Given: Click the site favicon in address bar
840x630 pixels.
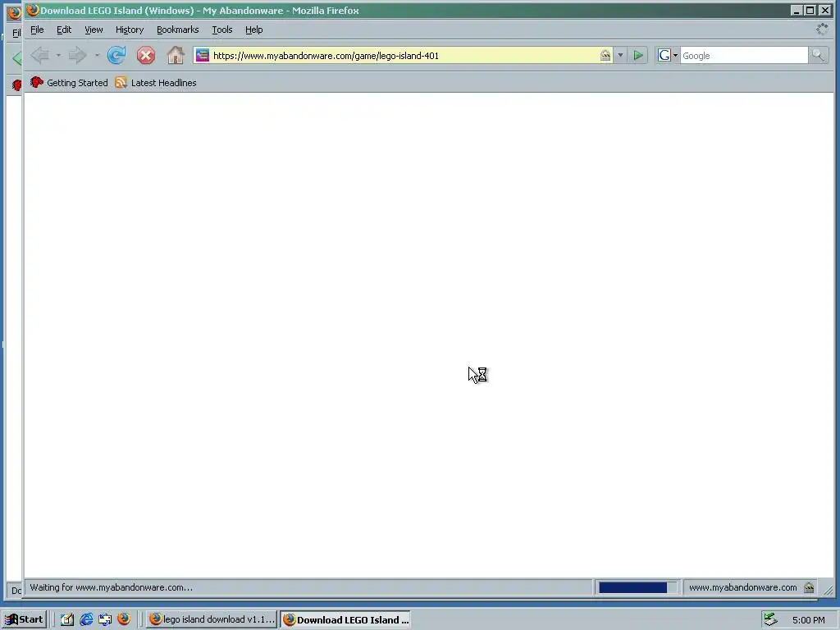Looking at the screenshot, I should coord(202,55).
